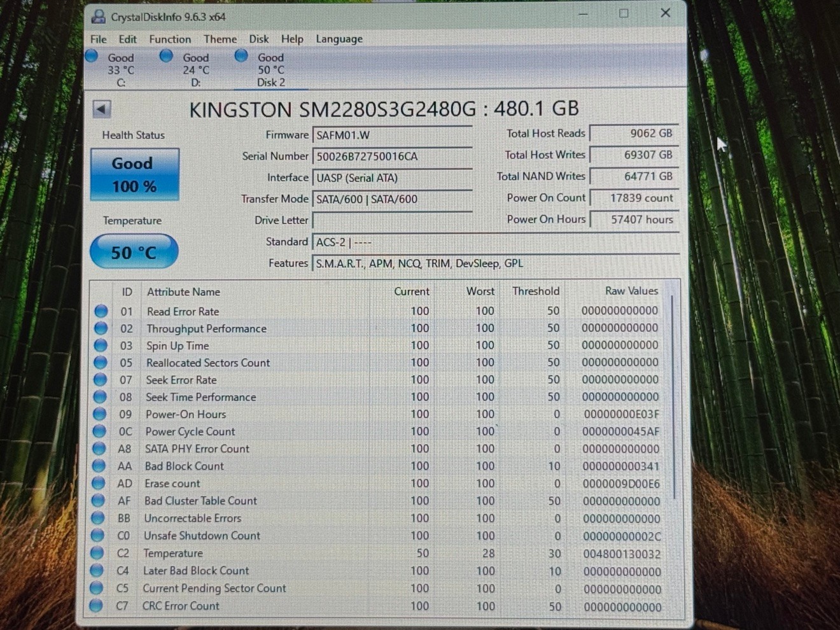Select drive C: status tab

pos(120,69)
